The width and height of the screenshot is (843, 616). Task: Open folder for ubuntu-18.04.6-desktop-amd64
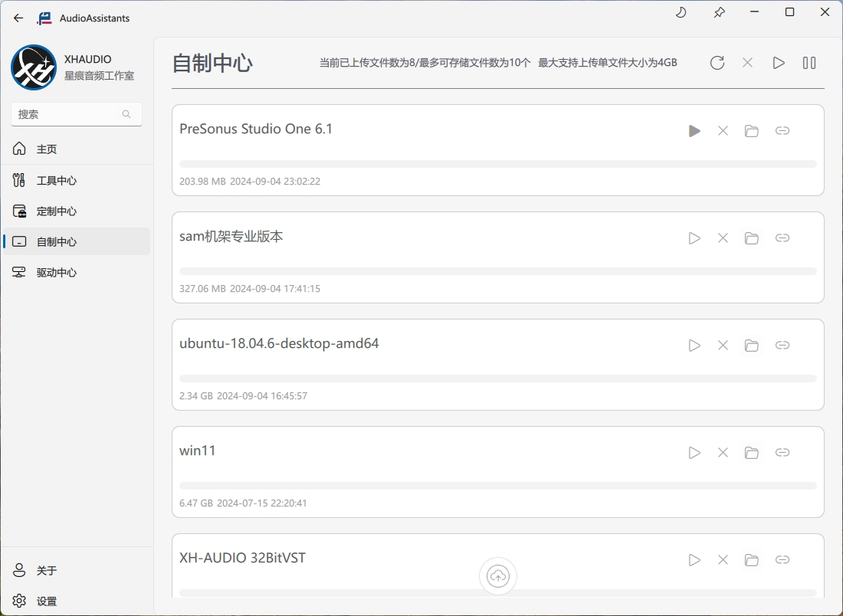coord(751,346)
